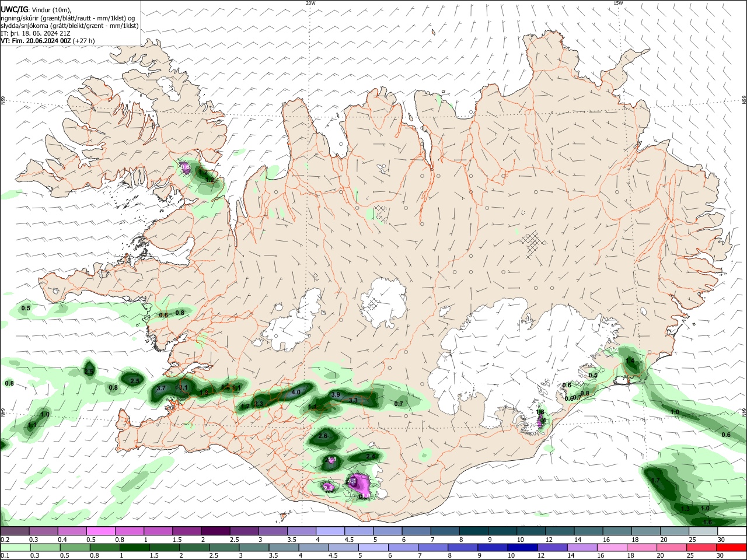Click the '4.0' precipitation value on the map
The height and width of the screenshot is (560, 747).
click(296, 393)
